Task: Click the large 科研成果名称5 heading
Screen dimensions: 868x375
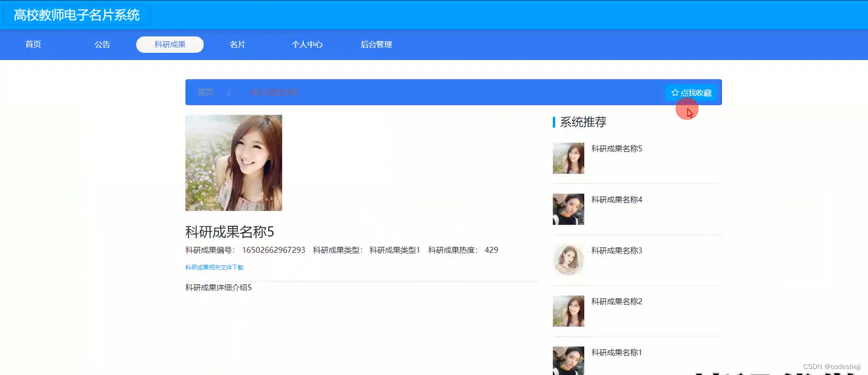Action: (230, 232)
